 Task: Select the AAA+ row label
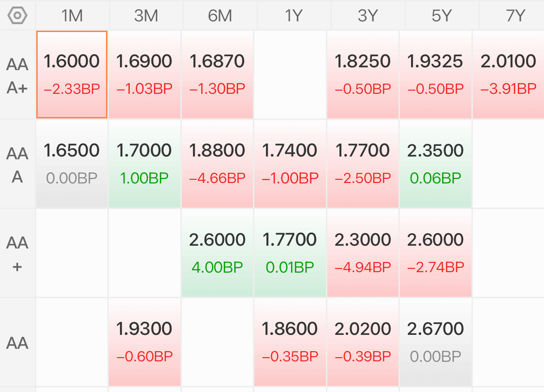(17, 76)
